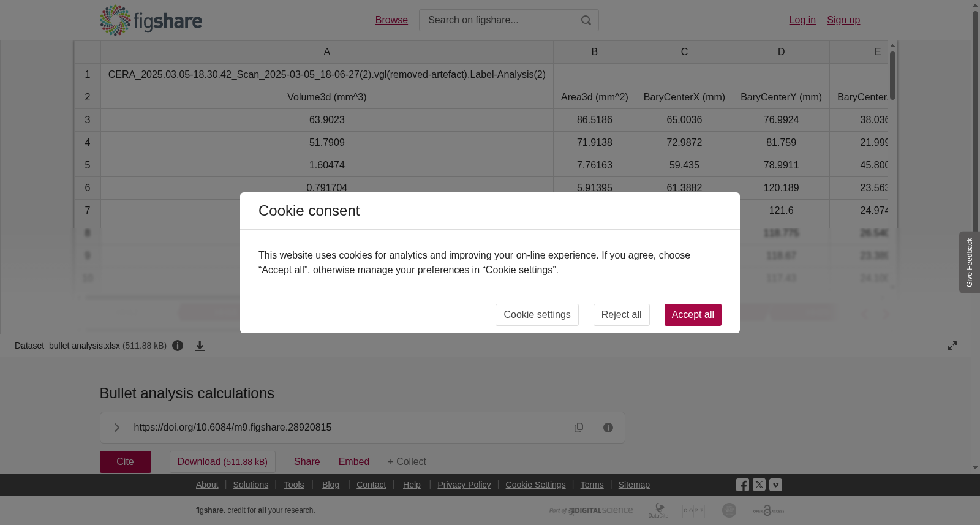This screenshot has height=525, width=980.
Task: Open DOI info icon
Action: tap(608, 428)
